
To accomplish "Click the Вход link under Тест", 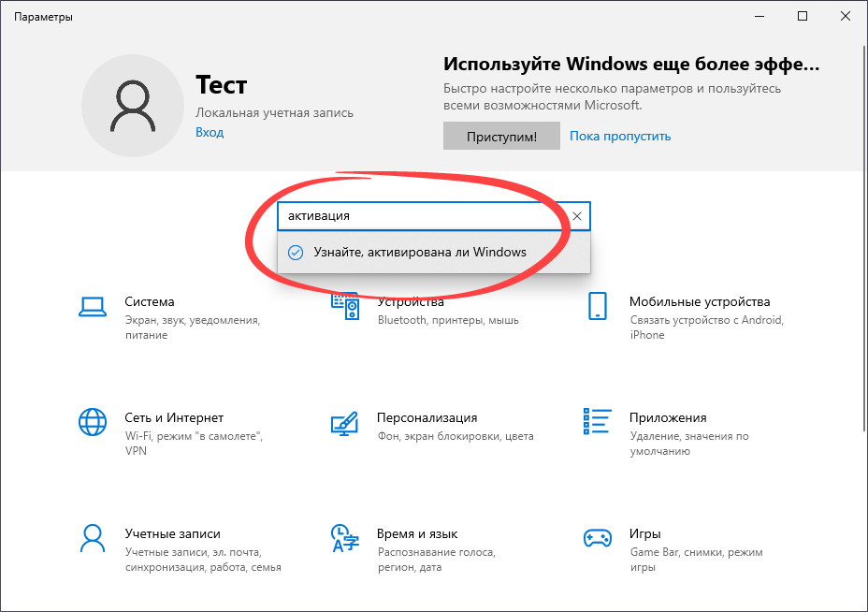I will 210,132.
